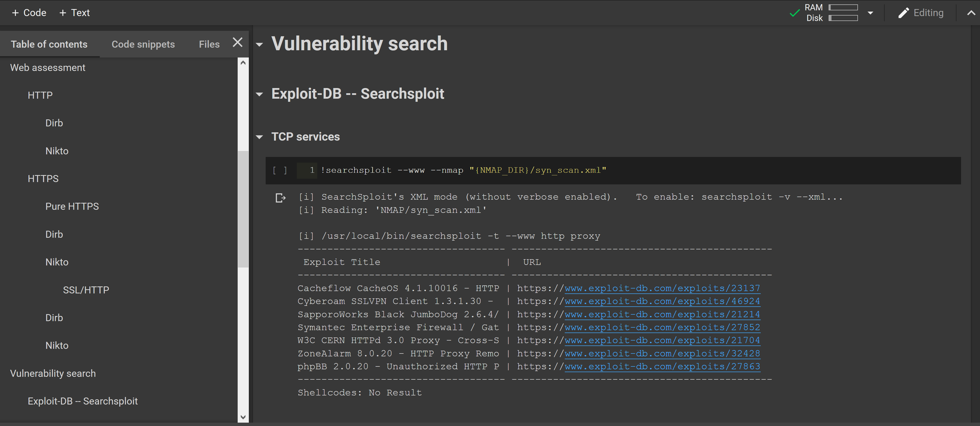Jump to the HTTP section in contents
This screenshot has width=980, height=426.
(x=40, y=95)
